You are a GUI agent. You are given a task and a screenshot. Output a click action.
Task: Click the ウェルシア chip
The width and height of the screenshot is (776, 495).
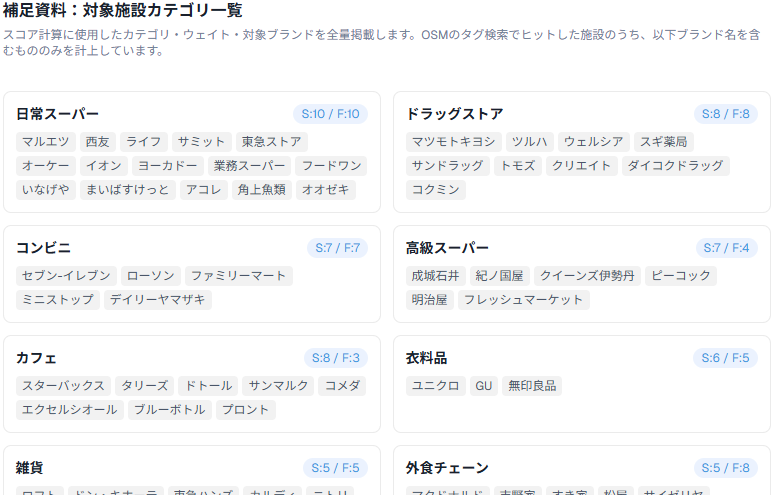click(594, 142)
